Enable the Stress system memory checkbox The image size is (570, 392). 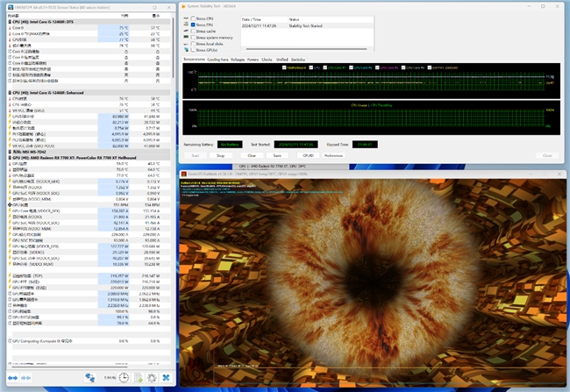[193, 38]
